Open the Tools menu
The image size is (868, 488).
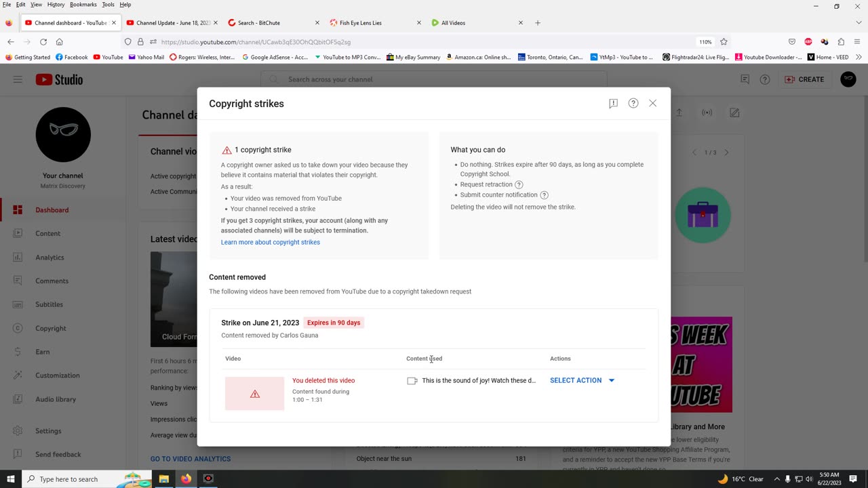(108, 5)
